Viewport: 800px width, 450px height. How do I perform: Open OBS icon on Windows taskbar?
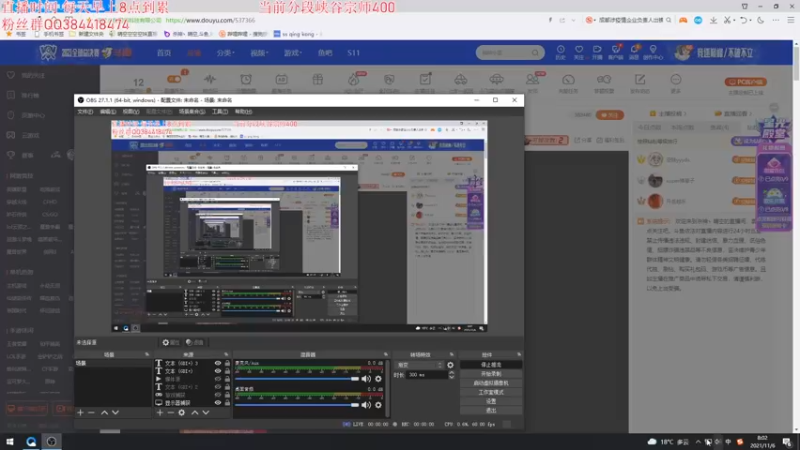point(52,441)
